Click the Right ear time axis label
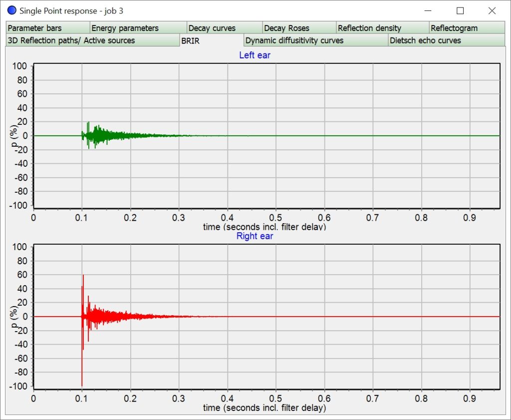 click(x=264, y=408)
